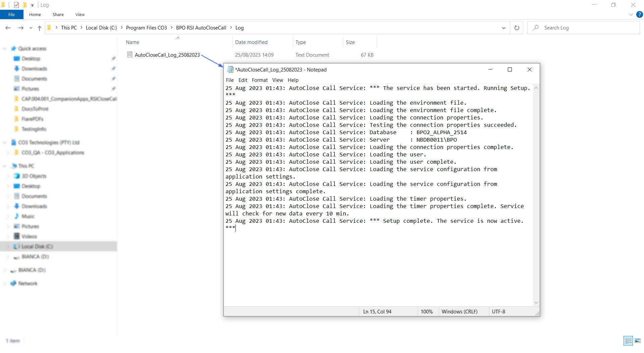
Task: Expand the Explorer ribbon chevron
Action: tap(631, 14)
